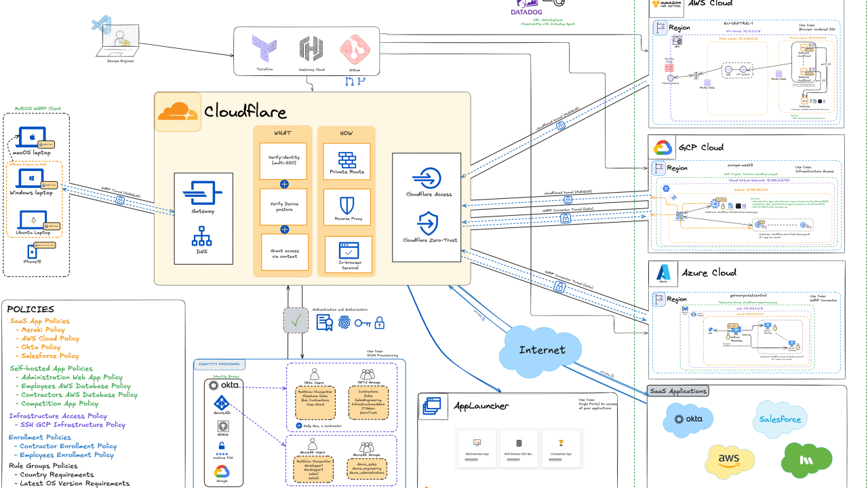Click the AzureAD Groups people icon
This screenshot has height=488, width=868.
pyautogui.click(x=367, y=446)
